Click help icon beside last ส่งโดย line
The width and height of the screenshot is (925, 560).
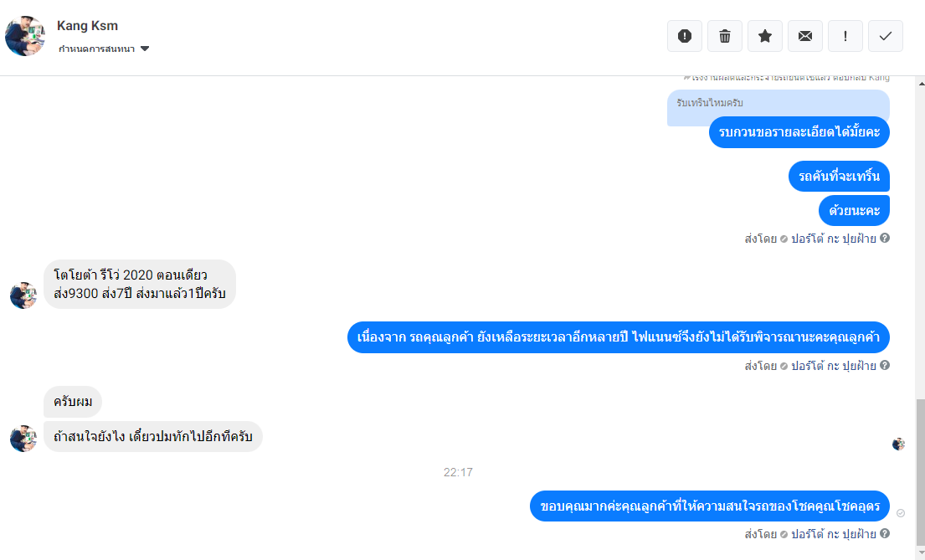(x=884, y=533)
